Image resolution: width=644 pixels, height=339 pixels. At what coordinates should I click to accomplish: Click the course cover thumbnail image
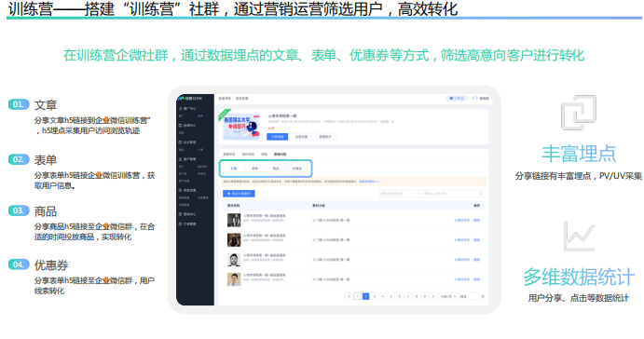pyautogui.click(x=241, y=126)
